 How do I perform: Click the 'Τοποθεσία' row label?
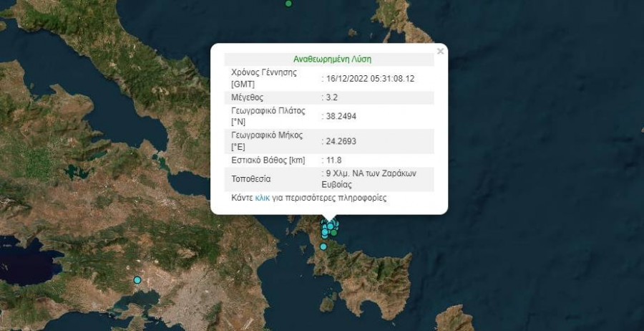click(x=251, y=179)
